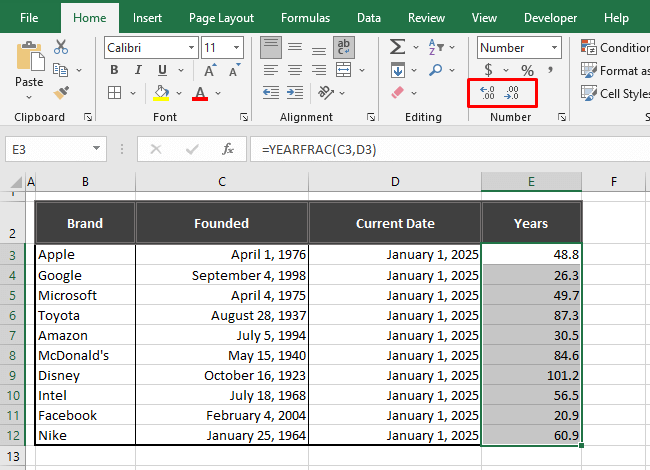Click the Merge & Center icon

point(344,70)
